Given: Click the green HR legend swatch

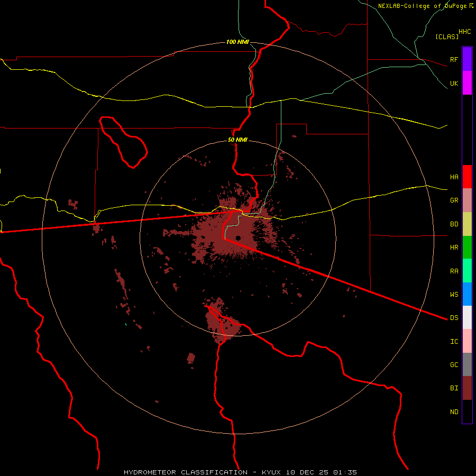Looking at the screenshot, I should coord(467,248).
